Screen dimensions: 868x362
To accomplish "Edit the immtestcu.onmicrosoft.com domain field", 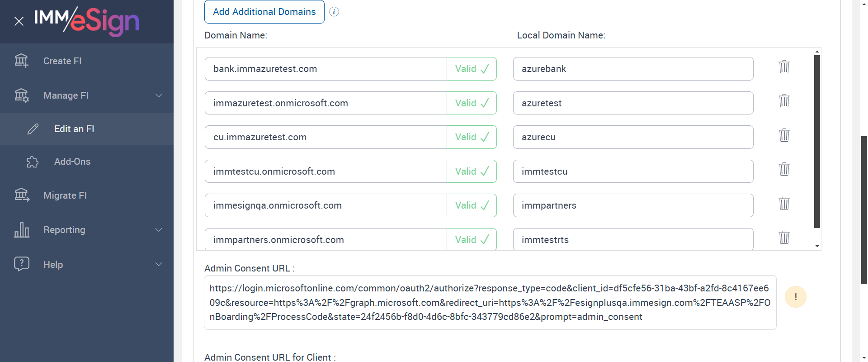I will (x=326, y=171).
